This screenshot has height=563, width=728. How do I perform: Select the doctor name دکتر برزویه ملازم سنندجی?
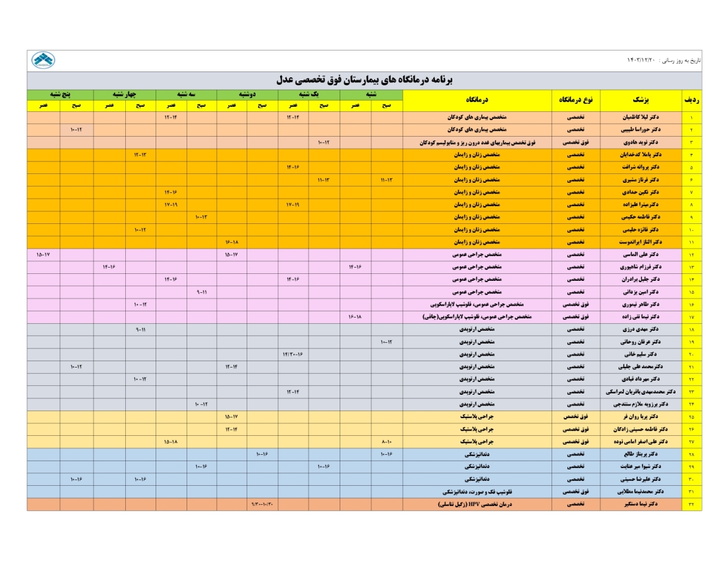[x=641, y=405]
